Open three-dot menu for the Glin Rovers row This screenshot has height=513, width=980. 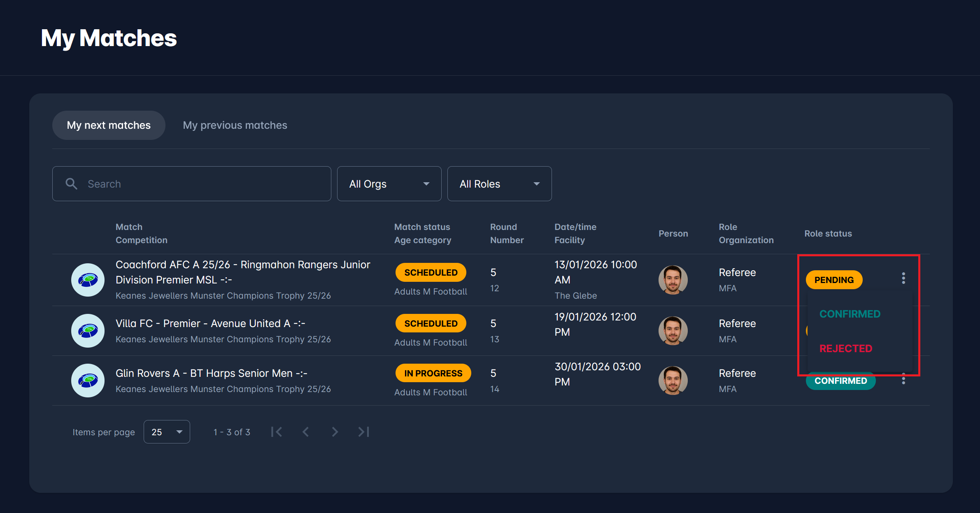903,380
